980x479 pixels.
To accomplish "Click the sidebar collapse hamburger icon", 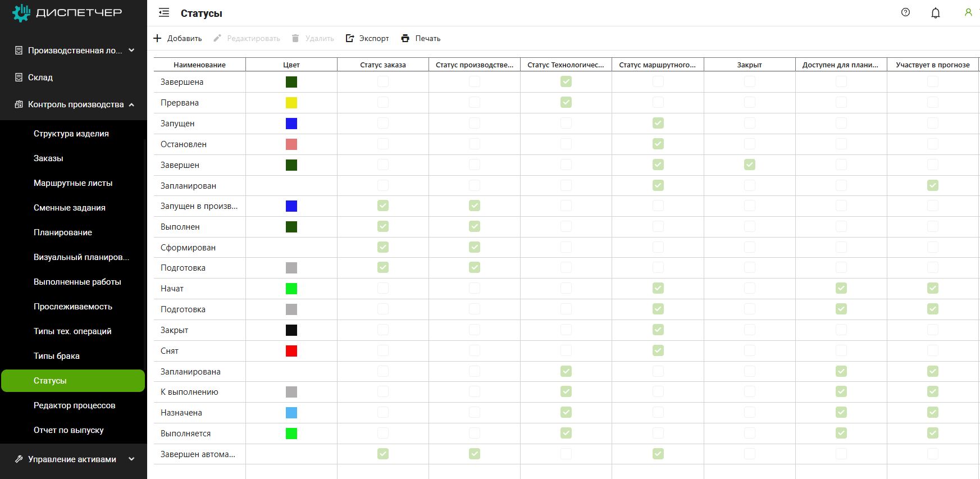I will coord(164,13).
